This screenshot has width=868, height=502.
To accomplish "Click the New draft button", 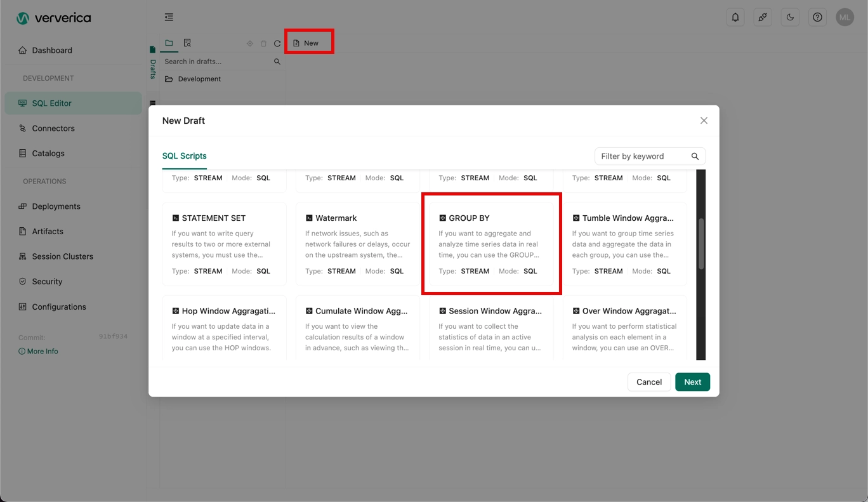I will [306, 43].
